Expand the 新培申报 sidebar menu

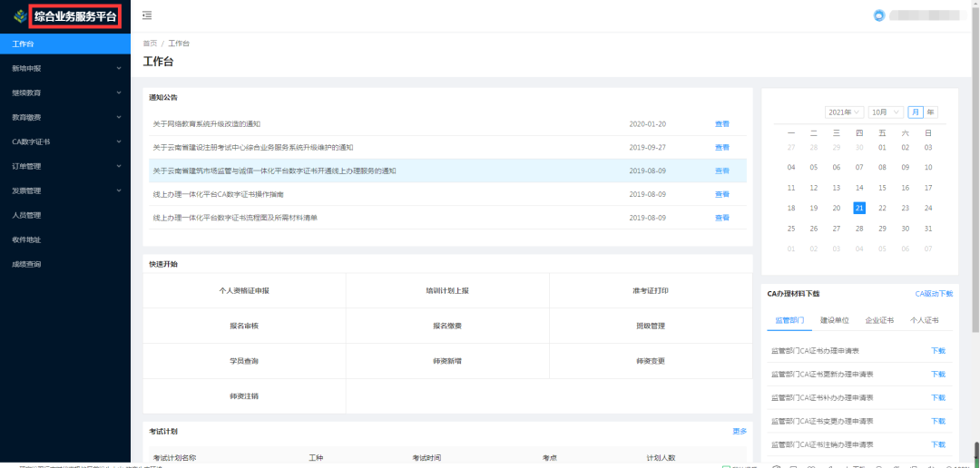[x=64, y=68]
